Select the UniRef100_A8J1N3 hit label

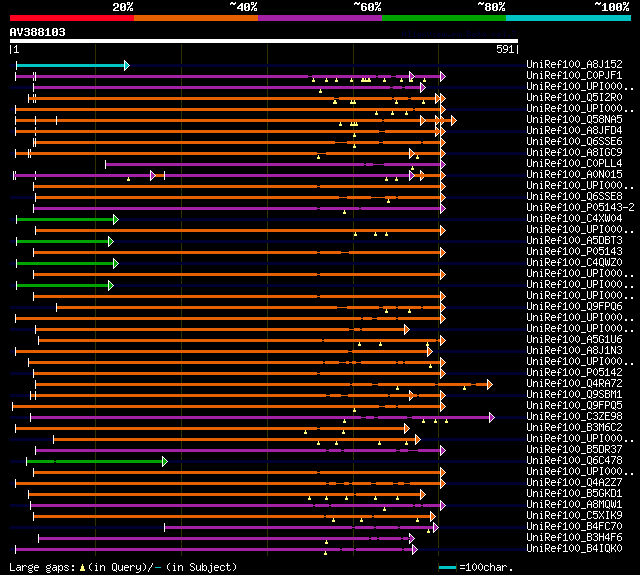click(574, 351)
